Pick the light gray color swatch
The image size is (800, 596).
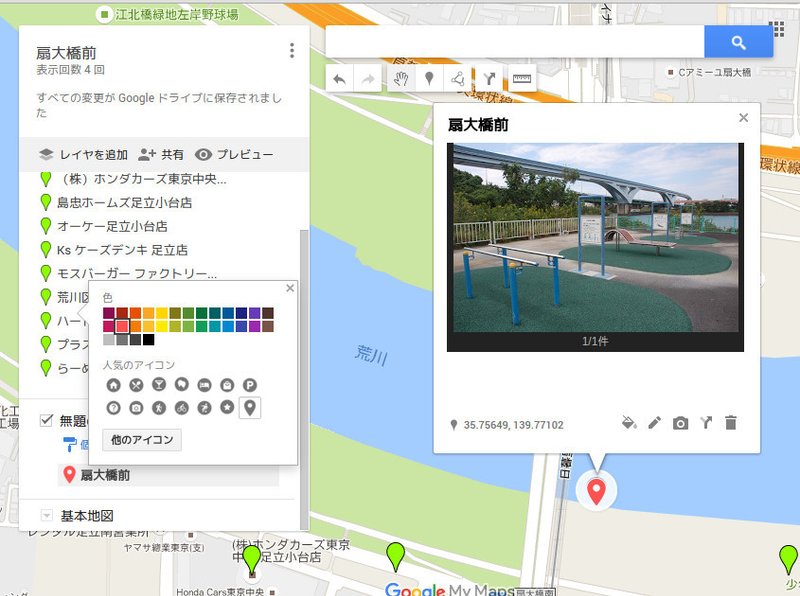pos(108,339)
